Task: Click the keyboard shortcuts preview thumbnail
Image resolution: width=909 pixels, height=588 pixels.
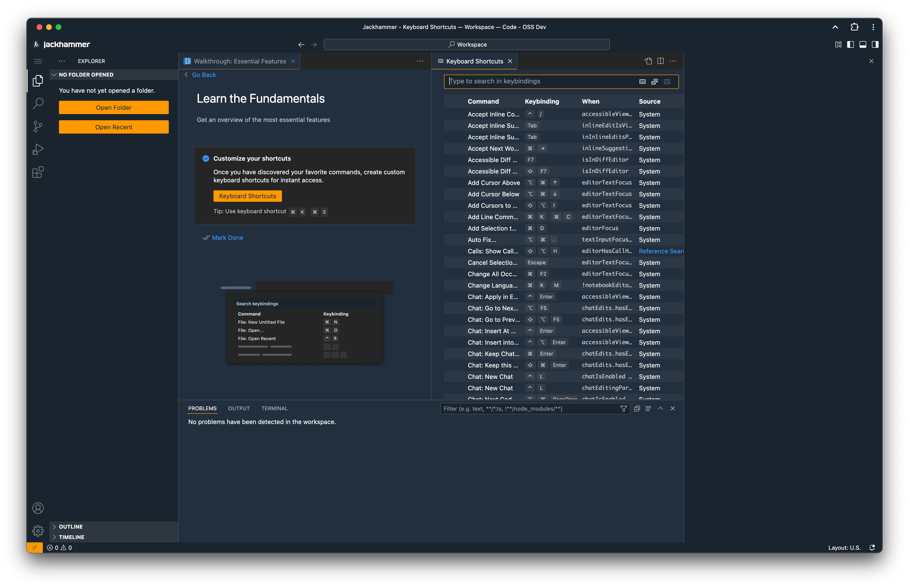Action: point(307,322)
